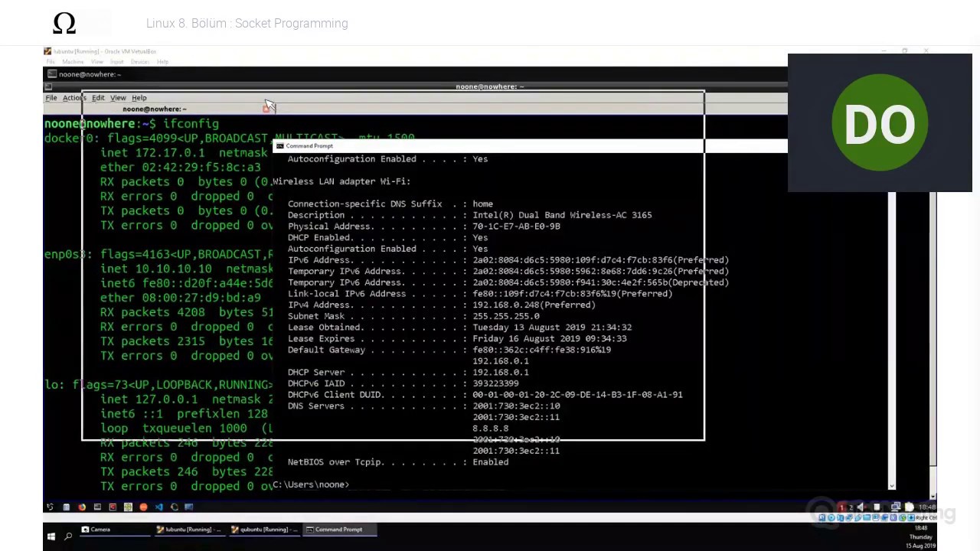
Task: Launch the file manager from the lubuntu panel
Action: coord(66,507)
